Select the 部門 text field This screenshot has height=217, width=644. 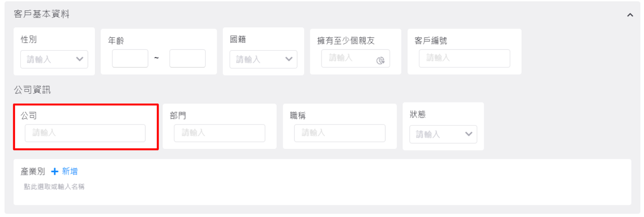pyautogui.click(x=219, y=133)
